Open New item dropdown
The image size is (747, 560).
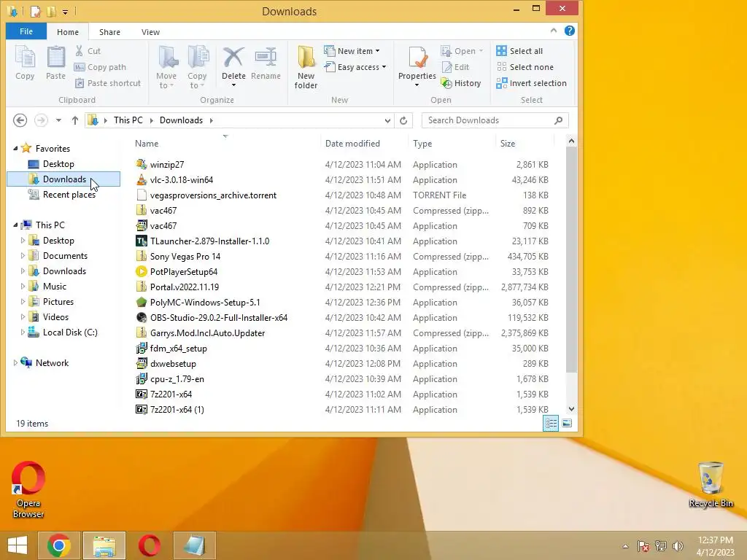(352, 51)
